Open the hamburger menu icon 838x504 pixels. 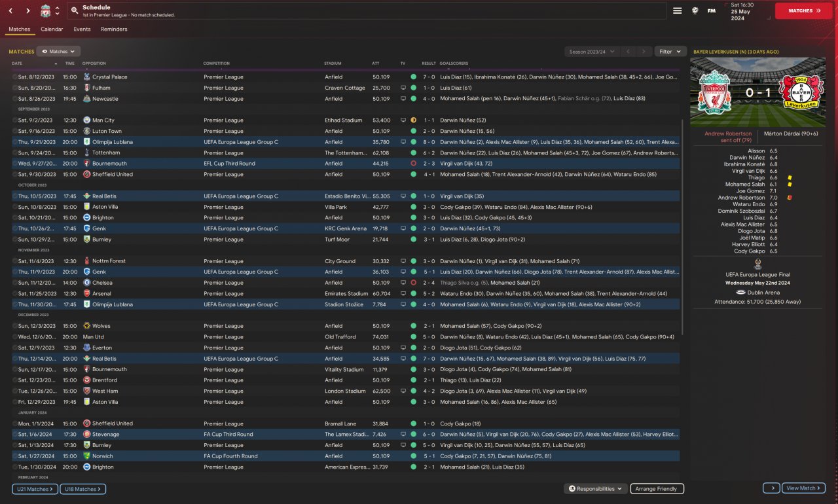click(x=678, y=10)
